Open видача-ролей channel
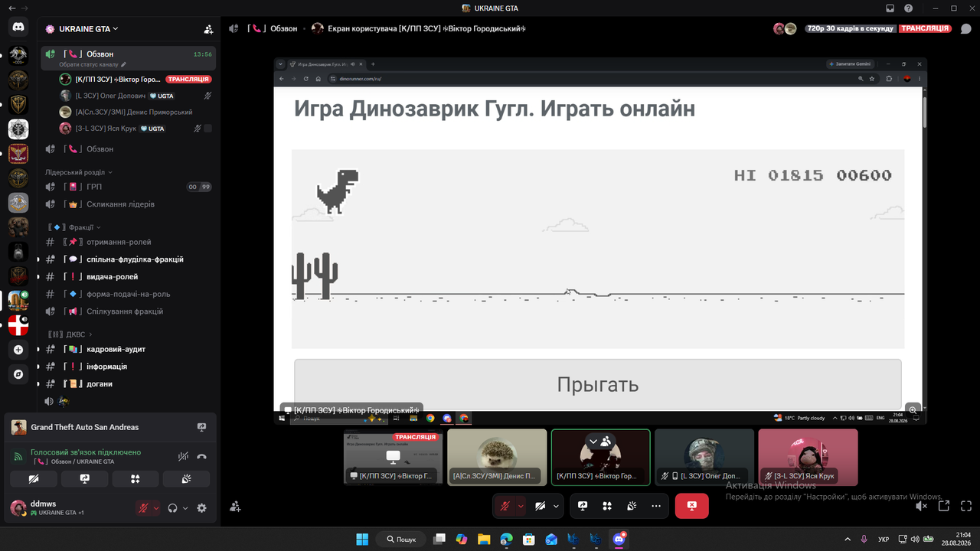Screen dimensions: 980x551 tap(128, 277)
